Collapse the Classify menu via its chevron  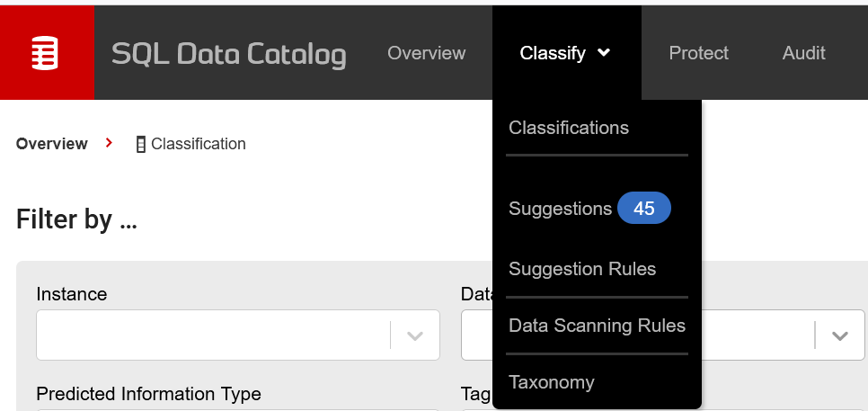tap(604, 53)
